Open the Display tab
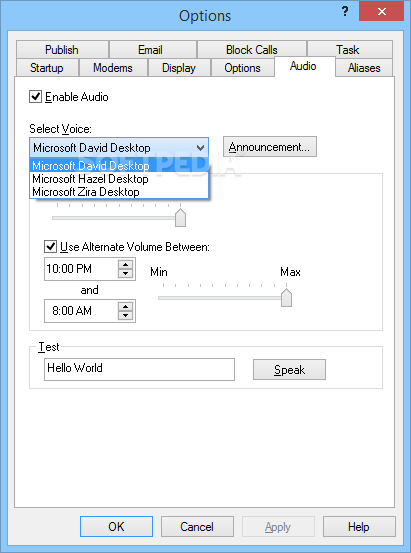Image resolution: width=411 pixels, height=553 pixels. tap(179, 68)
